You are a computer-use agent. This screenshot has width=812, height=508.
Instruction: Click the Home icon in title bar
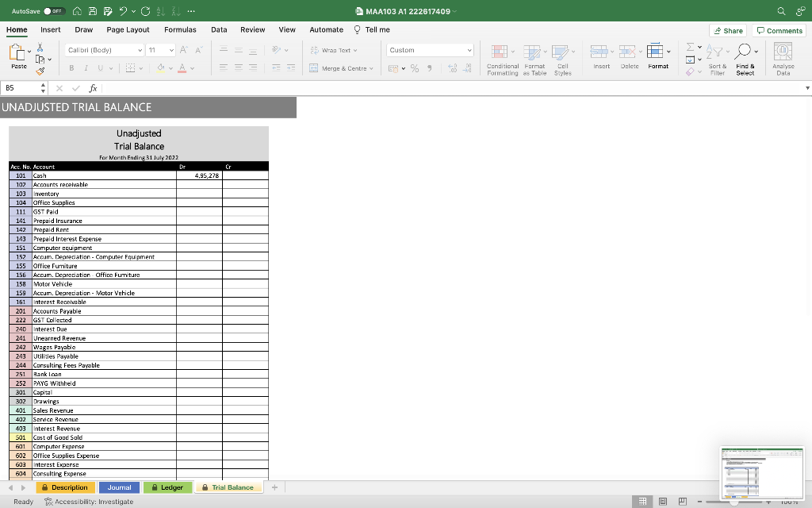[x=77, y=11]
